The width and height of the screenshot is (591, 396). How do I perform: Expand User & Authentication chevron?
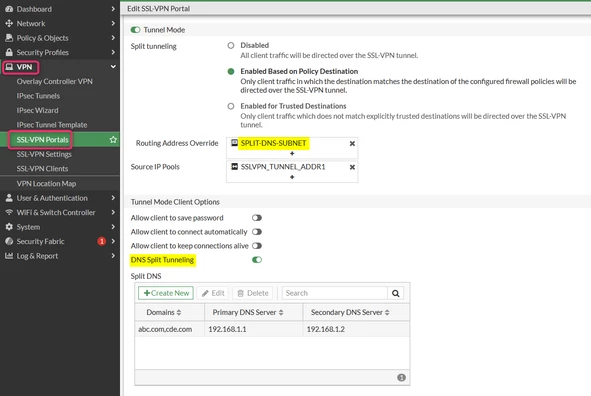pyautogui.click(x=113, y=198)
